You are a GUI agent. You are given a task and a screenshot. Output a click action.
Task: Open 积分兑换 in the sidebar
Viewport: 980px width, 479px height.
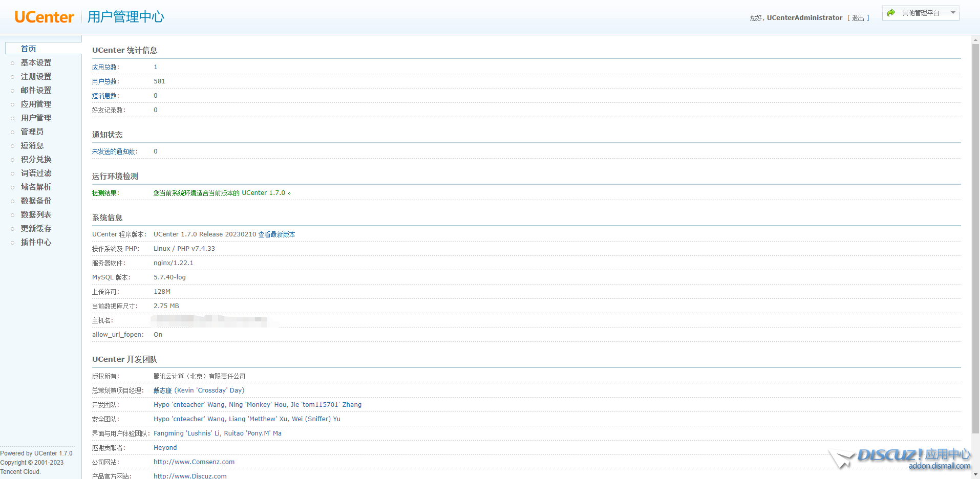pos(36,159)
